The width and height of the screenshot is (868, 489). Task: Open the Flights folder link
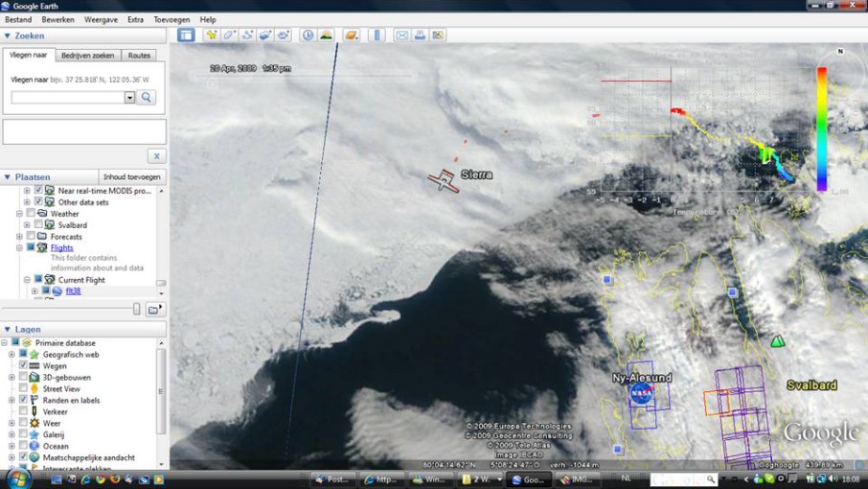click(x=61, y=247)
